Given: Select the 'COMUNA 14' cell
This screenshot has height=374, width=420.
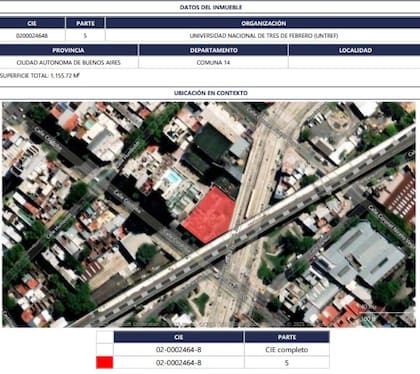Looking at the screenshot, I should pyautogui.click(x=213, y=63).
